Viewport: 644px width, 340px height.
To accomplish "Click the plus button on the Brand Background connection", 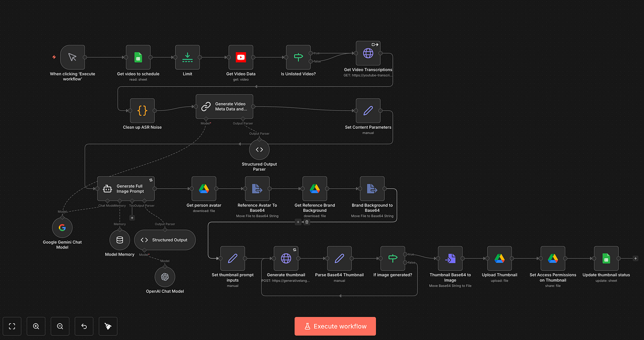I will click(x=298, y=222).
